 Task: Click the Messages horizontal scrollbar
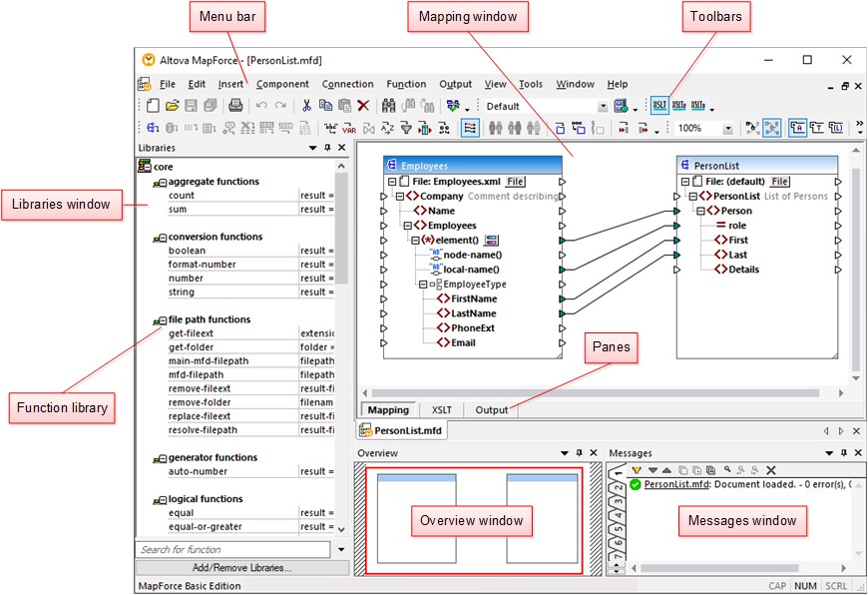click(x=719, y=568)
